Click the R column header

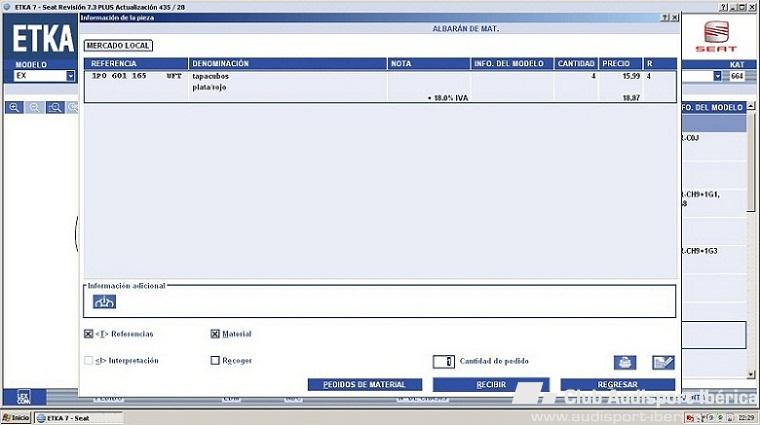click(660, 63)
